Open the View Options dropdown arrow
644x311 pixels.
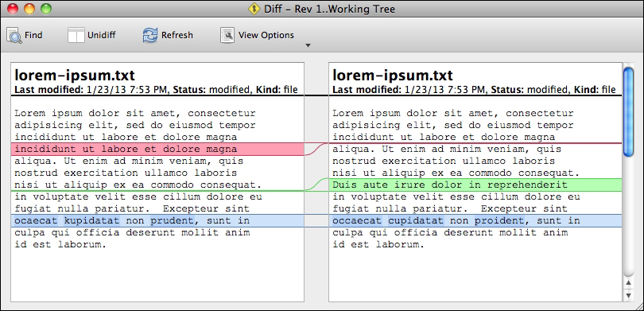pyautogui.click(x=308, y=45)
